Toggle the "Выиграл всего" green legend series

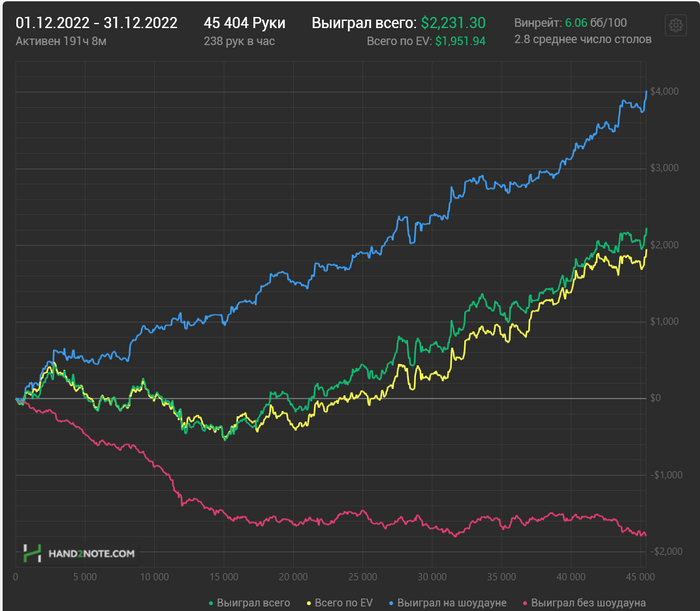pos(250,603)
